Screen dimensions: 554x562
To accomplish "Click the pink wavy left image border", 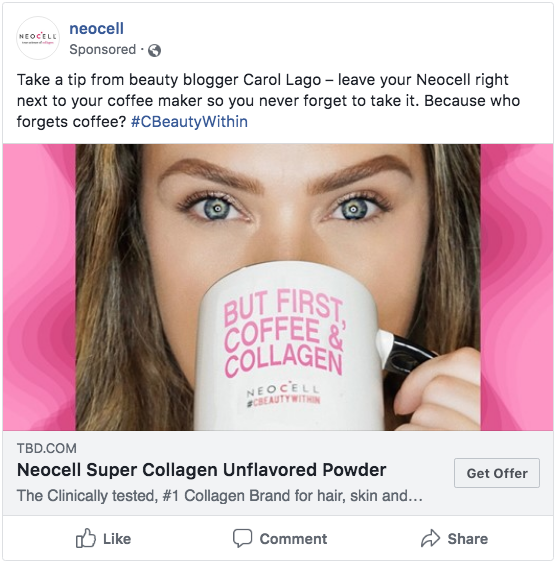I will tap(39, 287).
